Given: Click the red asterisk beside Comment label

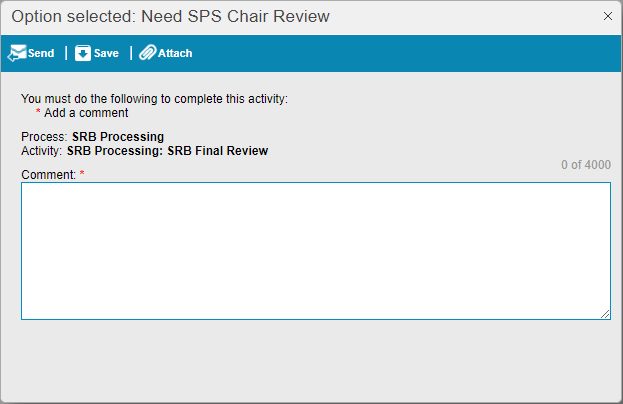Looking at the screenshot, I should [x=82, y=173].
